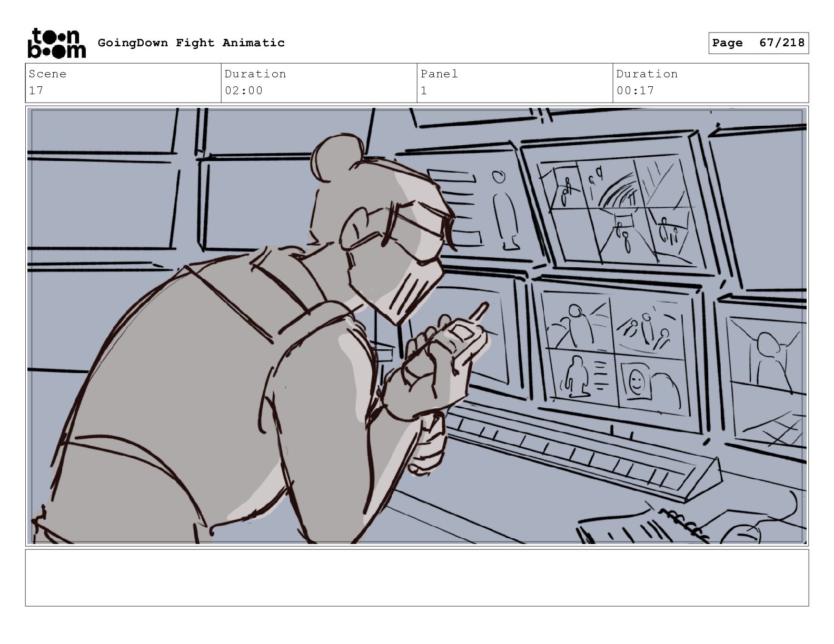Select the Panel 1 cell

coord(515,83)
